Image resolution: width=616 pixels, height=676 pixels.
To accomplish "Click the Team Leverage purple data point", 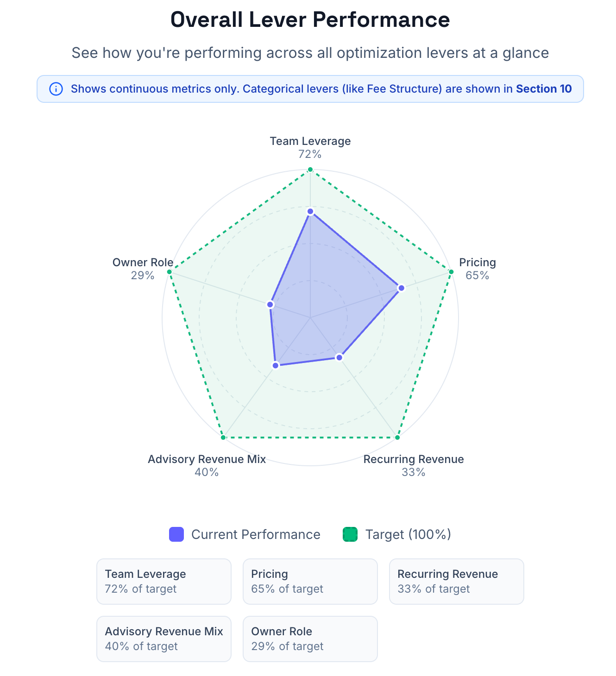I will (x=310, y=212).
